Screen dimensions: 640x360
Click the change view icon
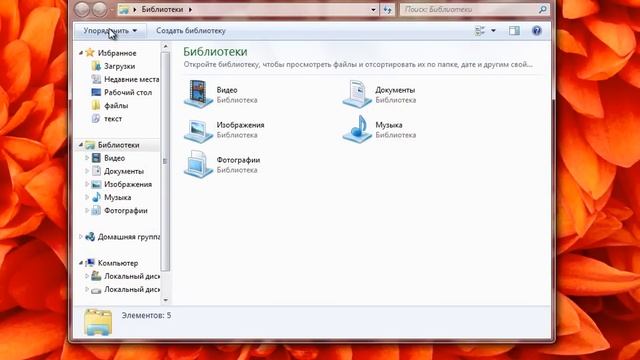coord(480,31)
